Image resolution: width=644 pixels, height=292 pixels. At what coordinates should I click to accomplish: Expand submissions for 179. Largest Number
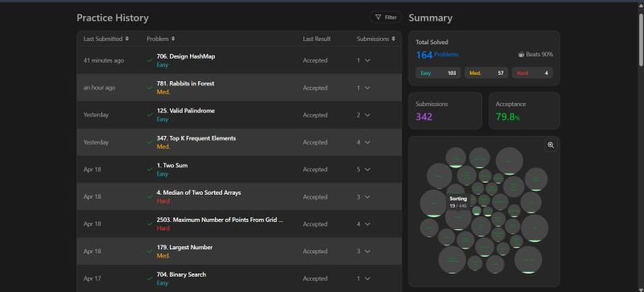[367, 251]
